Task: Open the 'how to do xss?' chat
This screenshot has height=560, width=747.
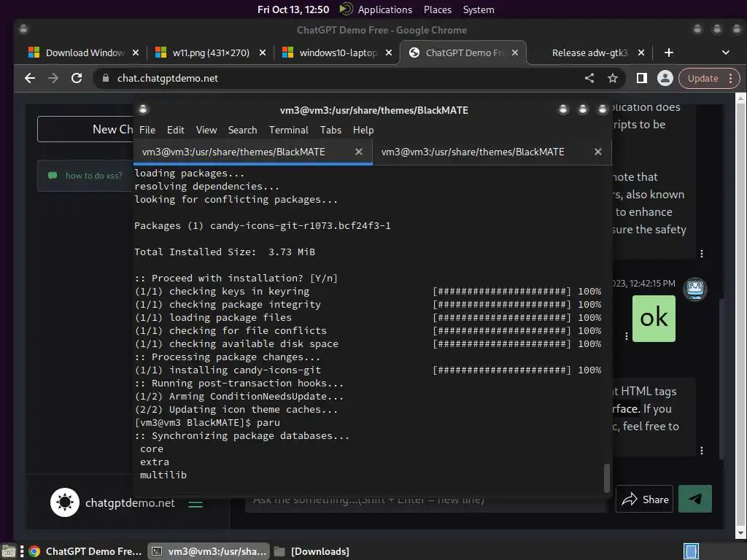Action: 86,176
